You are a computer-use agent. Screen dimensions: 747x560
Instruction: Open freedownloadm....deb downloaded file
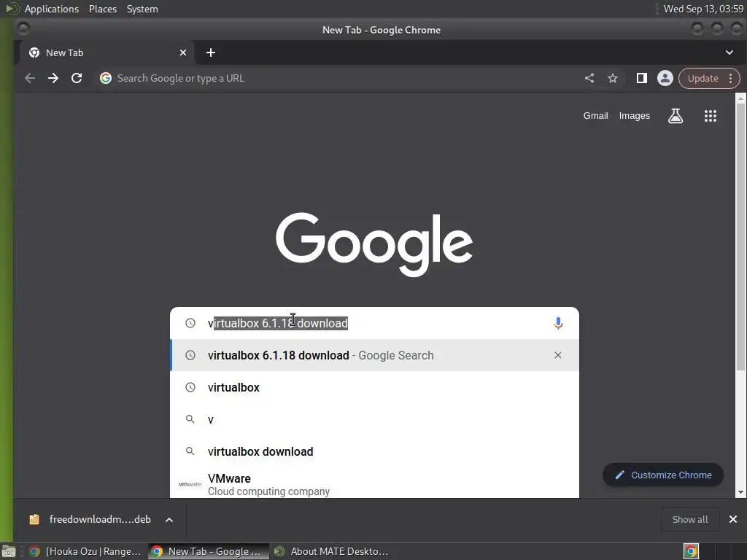pos(100,519)
